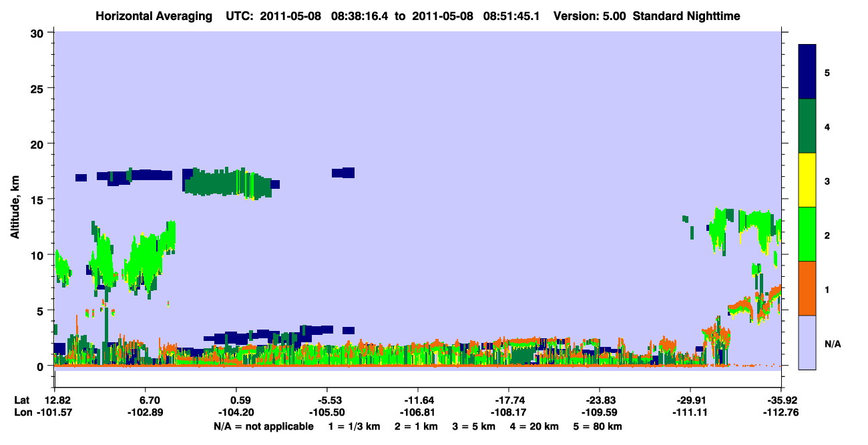This screenshot has height=445, width=868.
Task: Click legend text '1 = 1/3 km'
Action: pos(355,426)
